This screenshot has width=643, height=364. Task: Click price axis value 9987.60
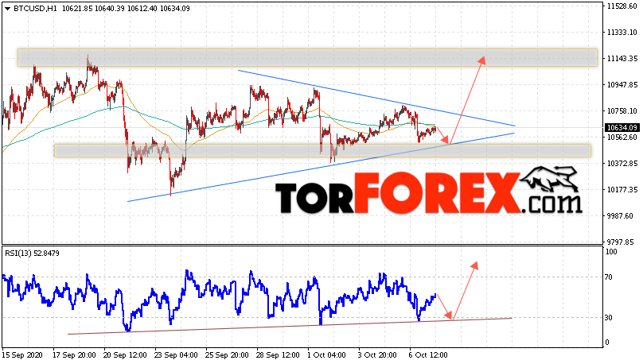point(622,216)
